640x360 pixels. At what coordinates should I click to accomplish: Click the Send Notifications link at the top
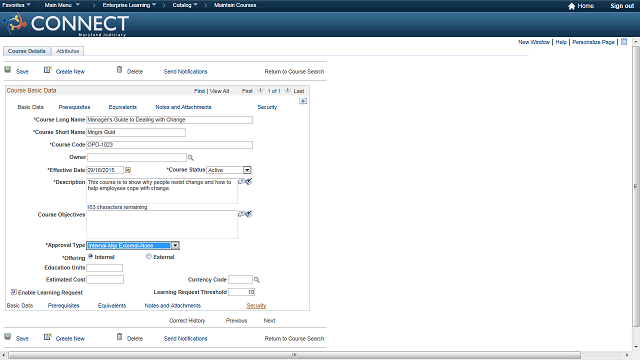click(x=185, y=71)
